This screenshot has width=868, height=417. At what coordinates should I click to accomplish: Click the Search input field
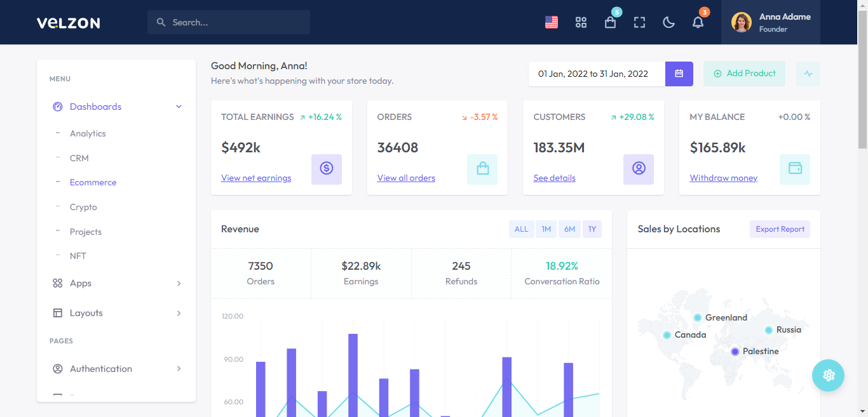pyautogui.click(x=235, y=22)
